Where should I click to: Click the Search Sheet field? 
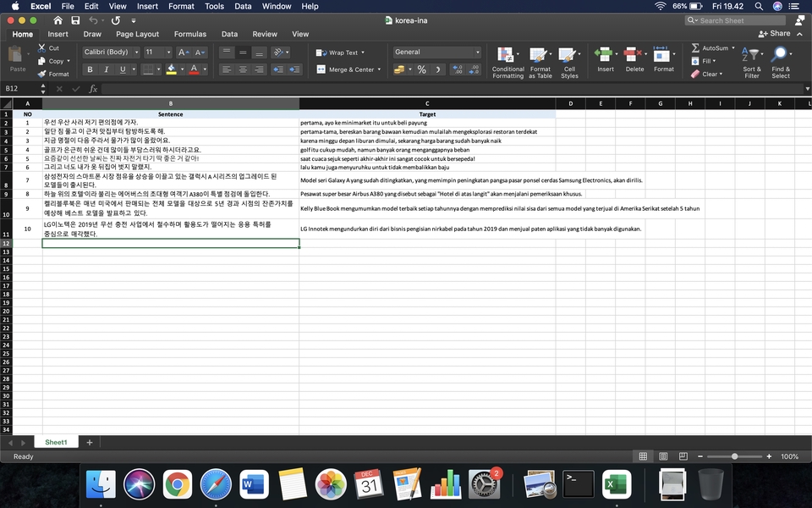click(x=735, y=20)
